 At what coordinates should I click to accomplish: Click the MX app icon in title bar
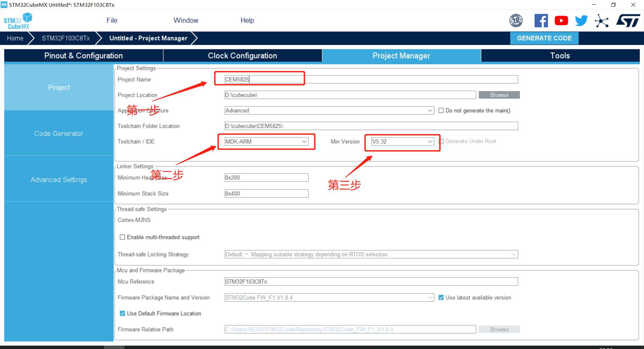[4, 5]
